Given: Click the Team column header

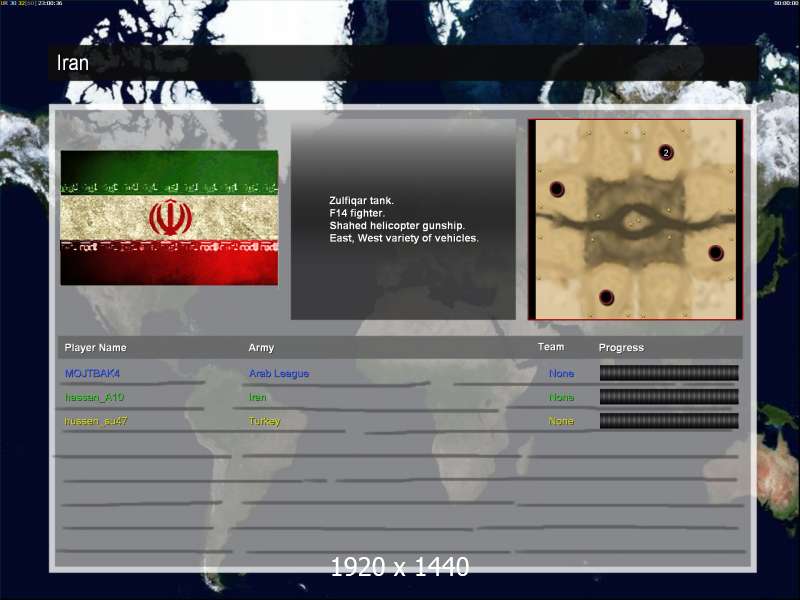Looking at the screenshot, I should click(551, 347).
